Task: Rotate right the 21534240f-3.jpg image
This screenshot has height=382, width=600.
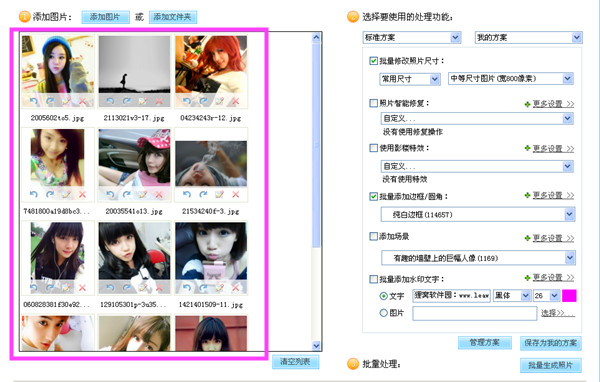Action: click(x=203, y=194)
